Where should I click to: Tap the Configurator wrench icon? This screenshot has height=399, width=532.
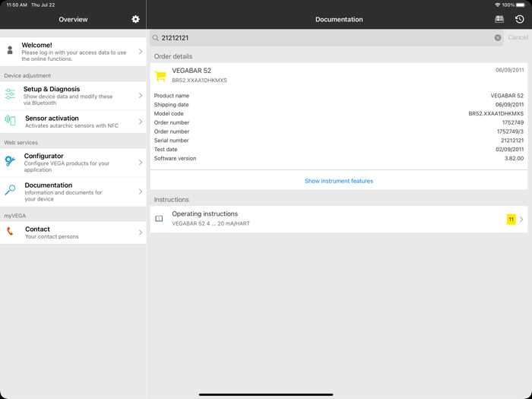point(10,161)
